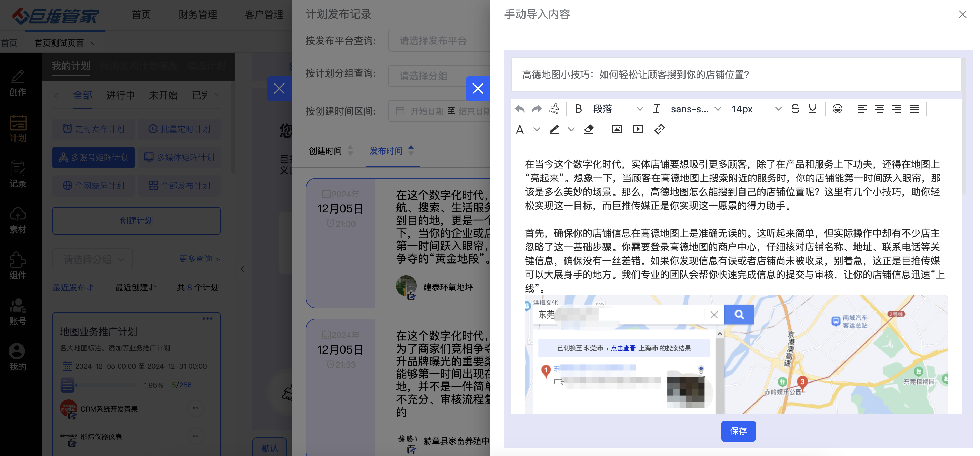Click the insert video icon
This screenshot has width=980, height=456.
(638, 129)
